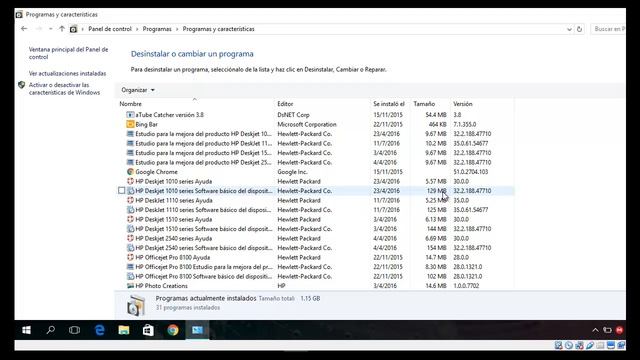
Task: Click the HP Deskjet 1110 series Ayuda icon
Action: [x=130, y=200]
